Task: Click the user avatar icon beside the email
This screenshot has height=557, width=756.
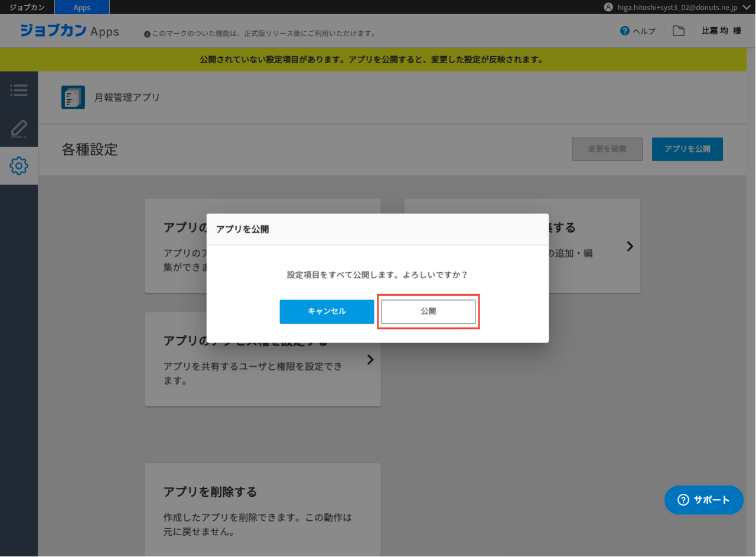Action: [x=608, y=7]
